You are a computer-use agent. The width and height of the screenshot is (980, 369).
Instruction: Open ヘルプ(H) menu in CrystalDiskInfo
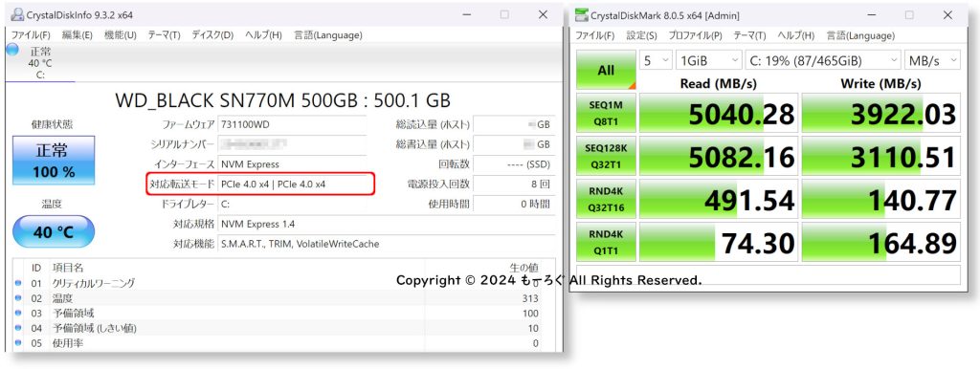[x=263, y=35]
